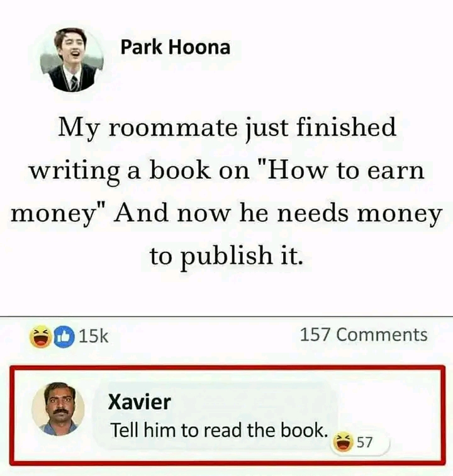Select the comment text "Tell him to read the book."

(x=220, y=431)
